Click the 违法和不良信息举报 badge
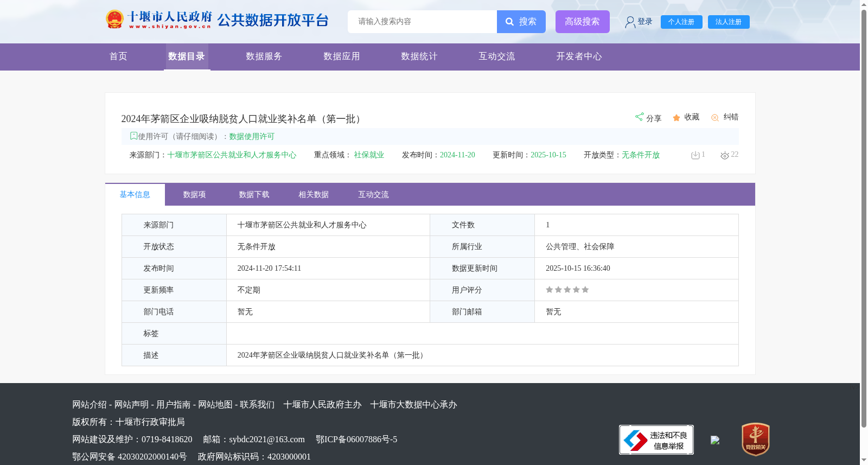 click(x=656, y=439)
